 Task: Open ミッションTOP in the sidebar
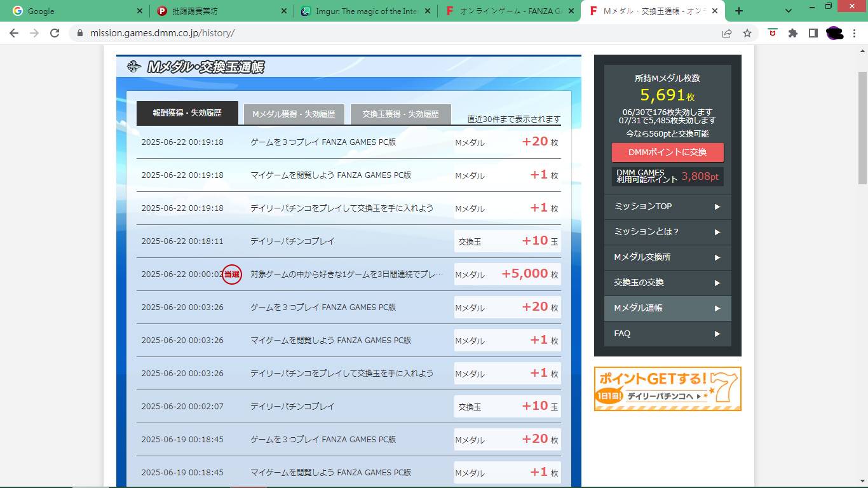[x=667, y=207]
